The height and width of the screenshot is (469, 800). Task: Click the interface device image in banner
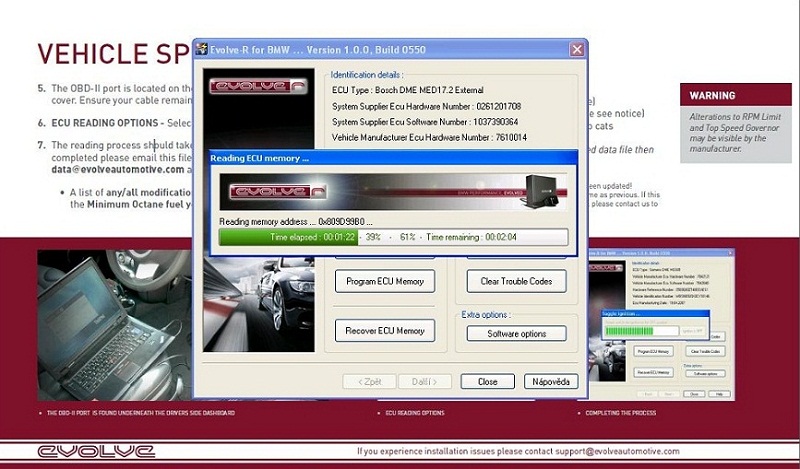pos(540,191)
